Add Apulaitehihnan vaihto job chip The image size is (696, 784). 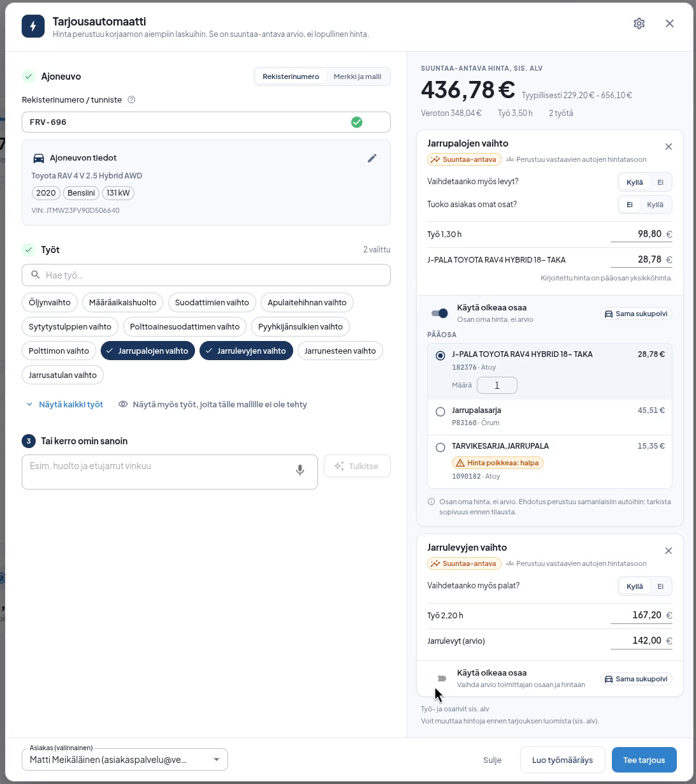coord(307,302)
